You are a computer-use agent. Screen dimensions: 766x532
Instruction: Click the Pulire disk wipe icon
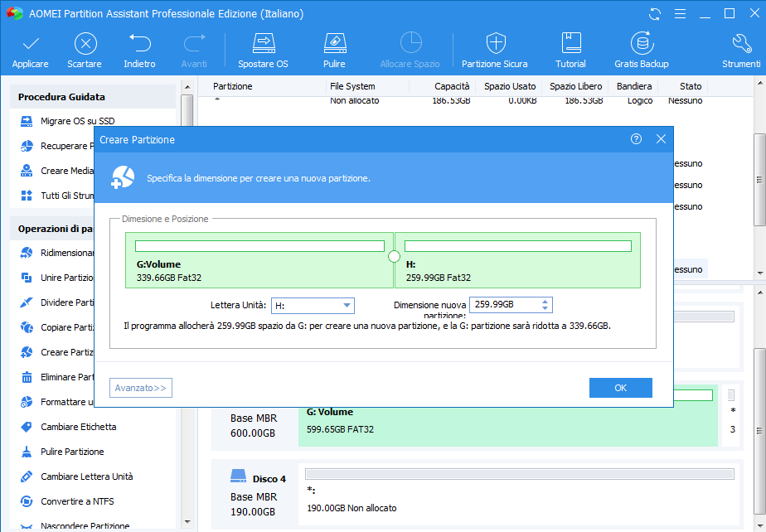(334, 44)
